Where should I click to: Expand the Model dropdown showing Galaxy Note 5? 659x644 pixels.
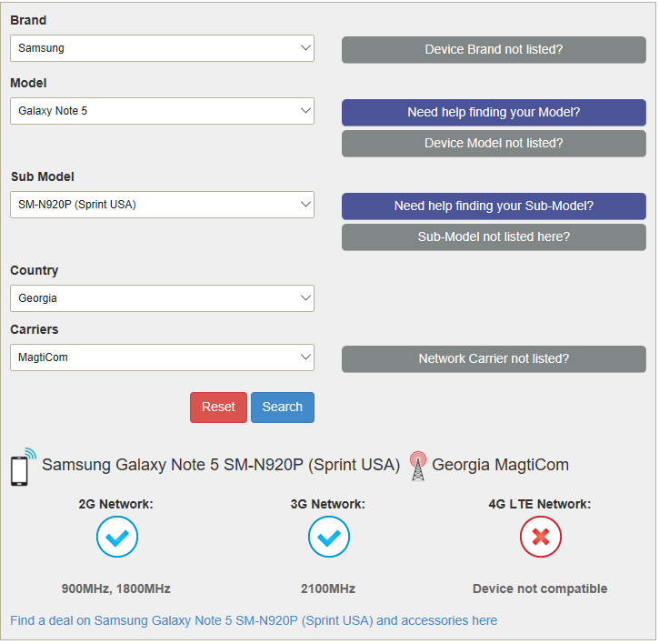pos(162,111)
